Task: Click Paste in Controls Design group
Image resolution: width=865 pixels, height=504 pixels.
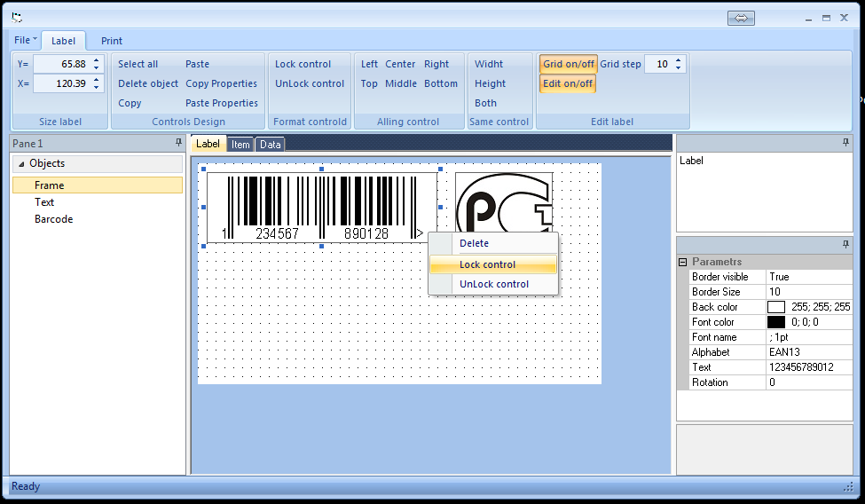Action: coord(198,64)
